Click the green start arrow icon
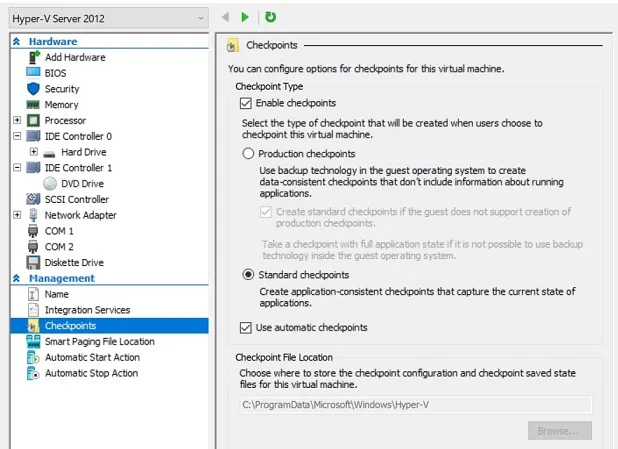Viewport: 618px width, 449px height. [x=245, y=17]
